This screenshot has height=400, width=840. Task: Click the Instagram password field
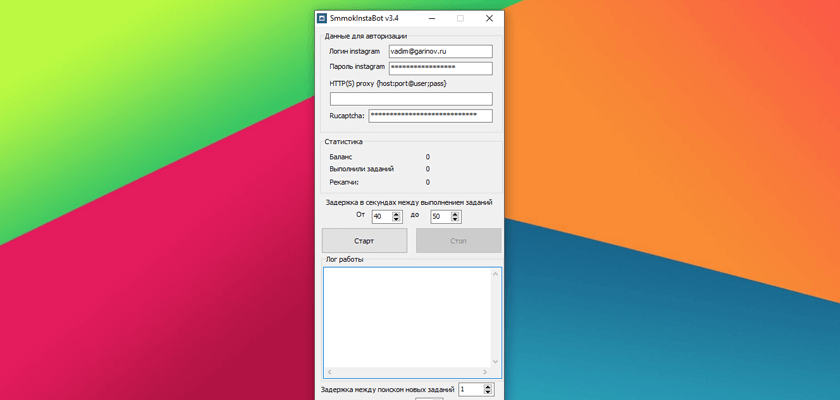[440, 69]
